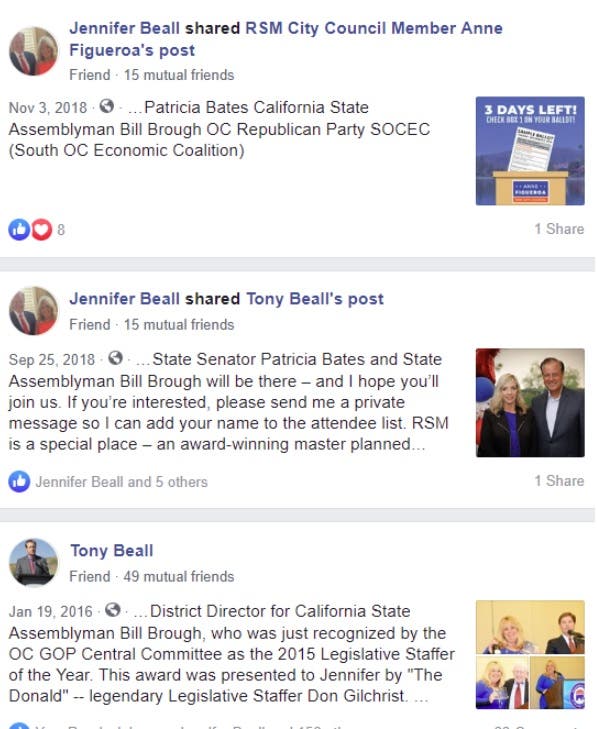Click the globe public icon beside Sep 25, 2018
The width and height of the screenshot is (597, 729).
pos(115,358)
